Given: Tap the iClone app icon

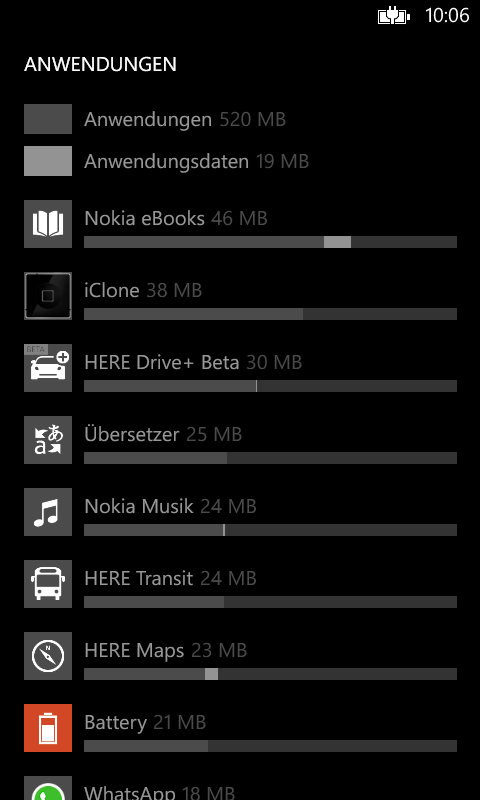Looking at the screenshot, I should click(x=48, y=296).
